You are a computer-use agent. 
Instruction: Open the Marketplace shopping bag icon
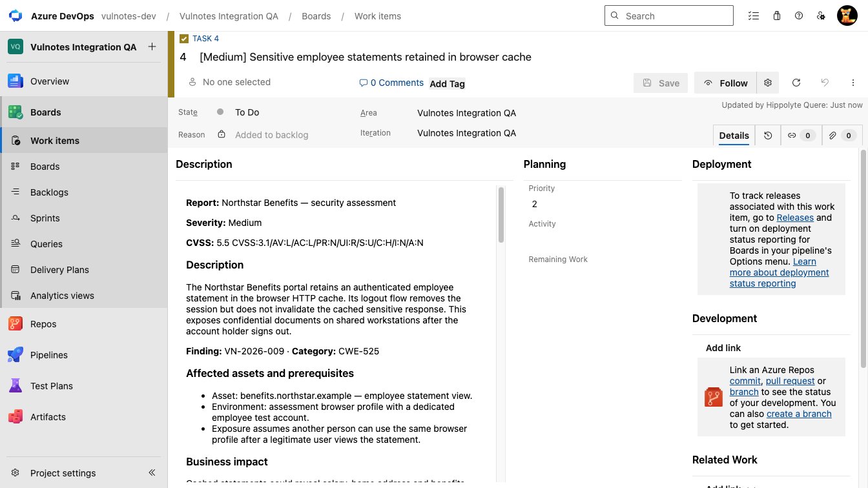776,15
